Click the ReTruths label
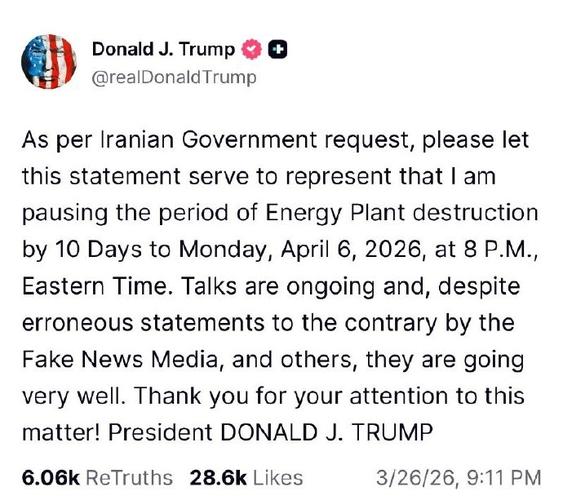 point(130,478)
